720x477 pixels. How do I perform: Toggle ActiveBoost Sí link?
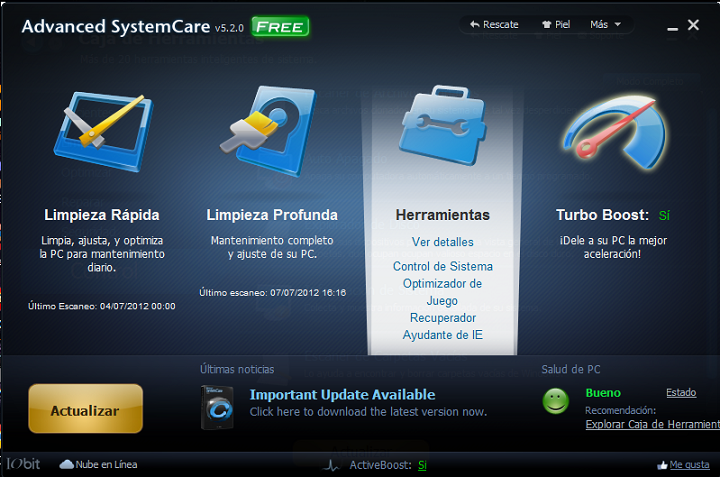click(x=422, y=465)
